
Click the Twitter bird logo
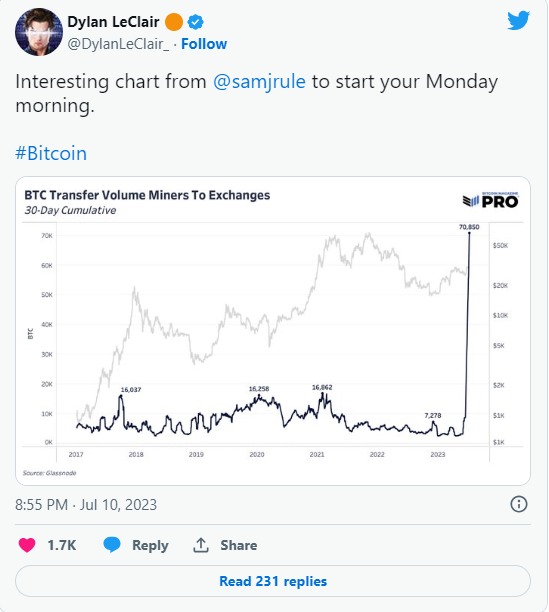coord(518,21)
